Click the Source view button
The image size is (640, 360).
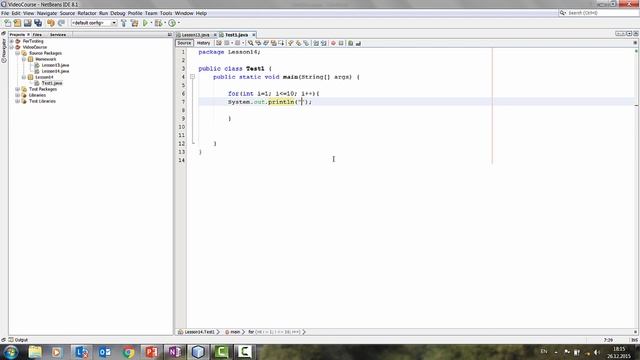184,43
